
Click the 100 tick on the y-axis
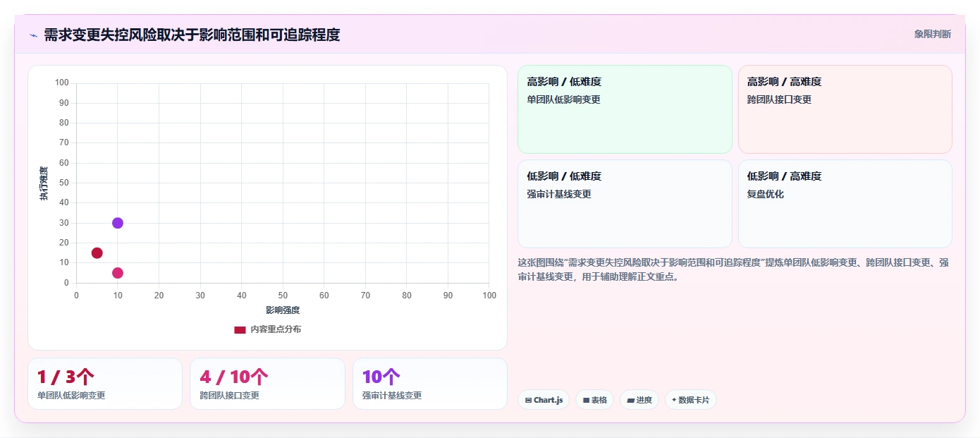tap(62, 83)
